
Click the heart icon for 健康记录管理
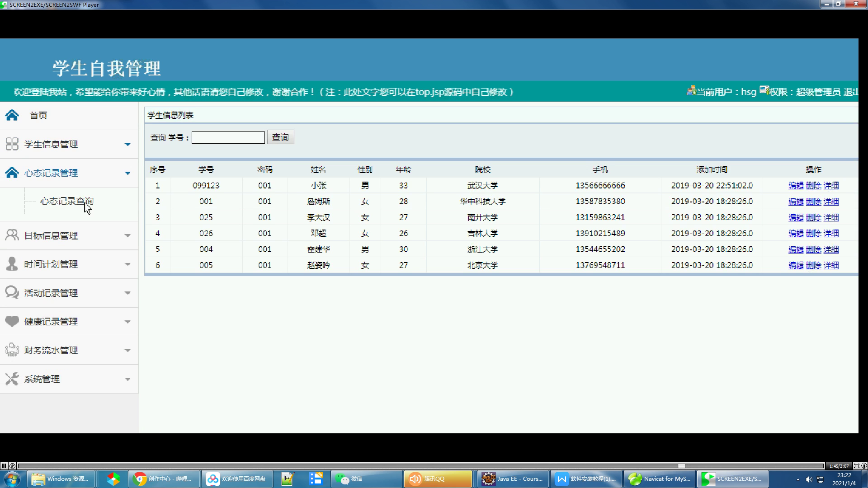click(12, 321)
